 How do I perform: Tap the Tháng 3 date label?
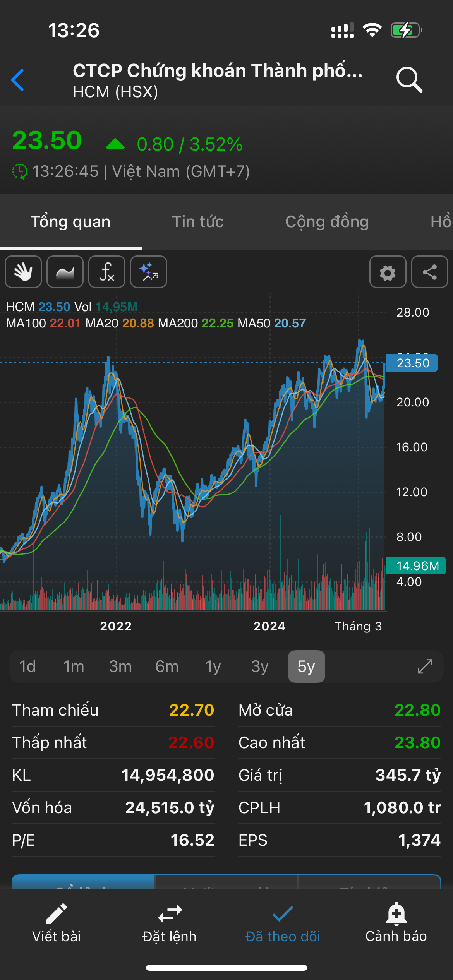click(358, 626)
